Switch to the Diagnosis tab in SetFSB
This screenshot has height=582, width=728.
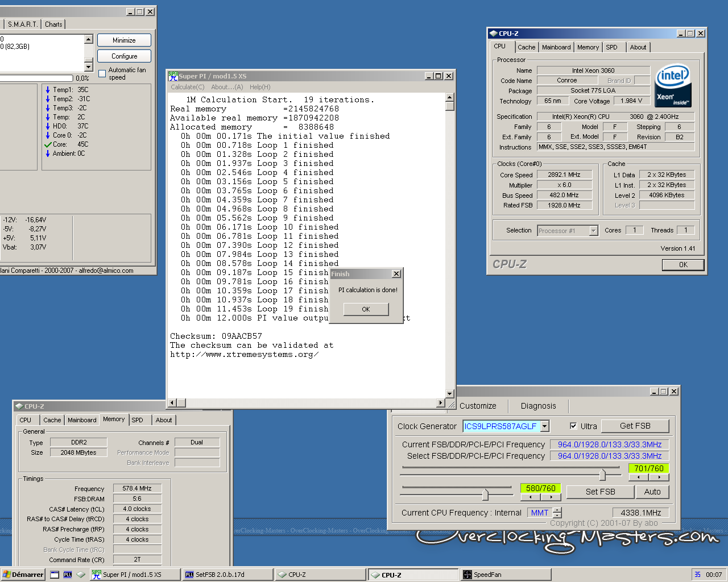click(x=538, y=406)
